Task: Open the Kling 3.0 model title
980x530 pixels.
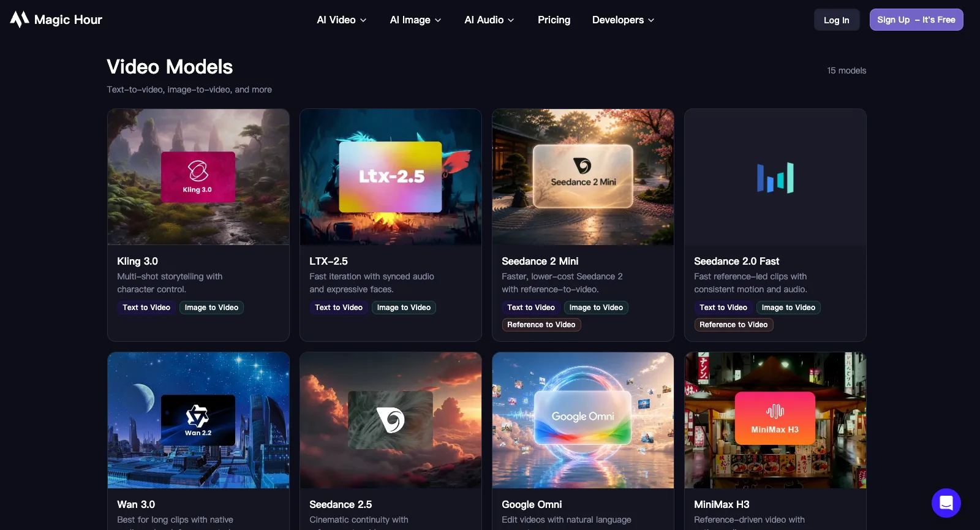Action: pos(137,261)
